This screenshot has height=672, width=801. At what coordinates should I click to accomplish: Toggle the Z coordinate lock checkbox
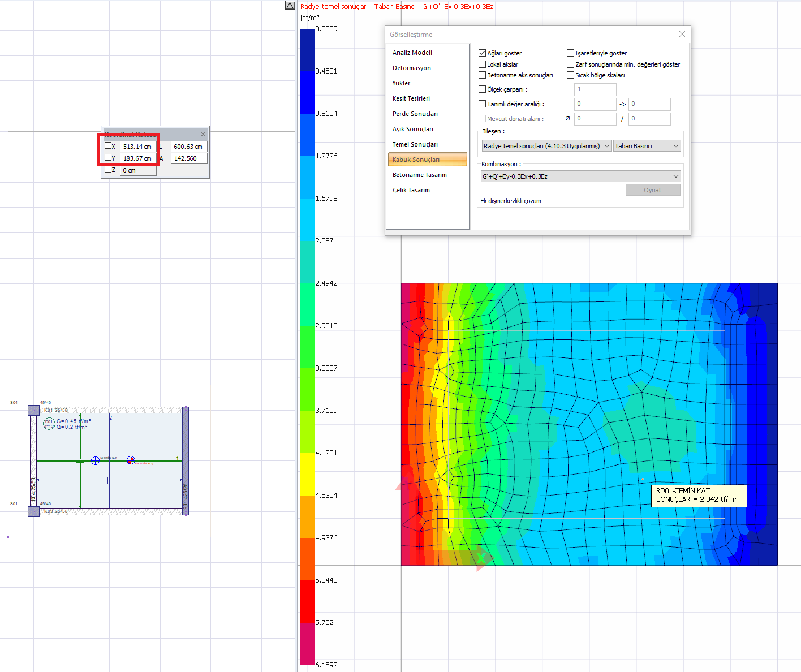pyautogui.click(x=108, y=169)
